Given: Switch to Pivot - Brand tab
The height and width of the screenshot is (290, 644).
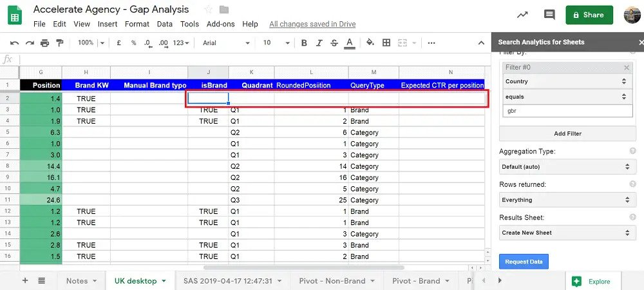Looking at the screenshot, I should point(421,281).
